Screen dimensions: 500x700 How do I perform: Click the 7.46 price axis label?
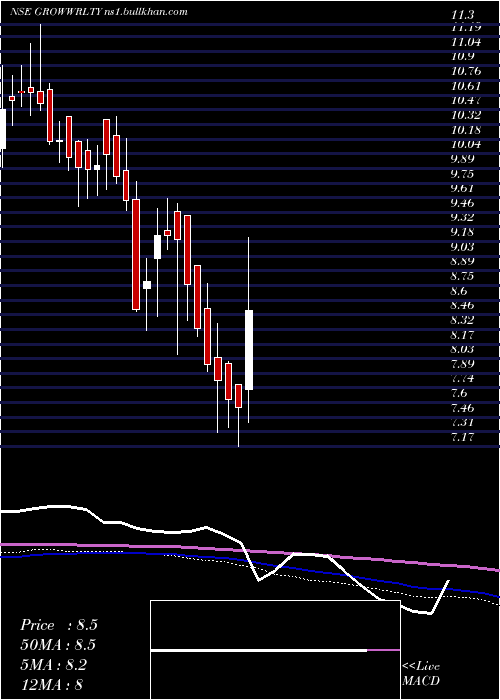pyautogui.click(x=462, y=408)
